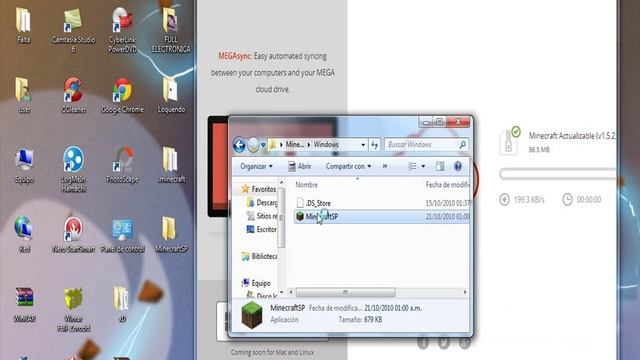640x360 pixels.
Task: Select Bibliotecas in navigation pane
Action: pyautogui.click(x=259, y=256)
